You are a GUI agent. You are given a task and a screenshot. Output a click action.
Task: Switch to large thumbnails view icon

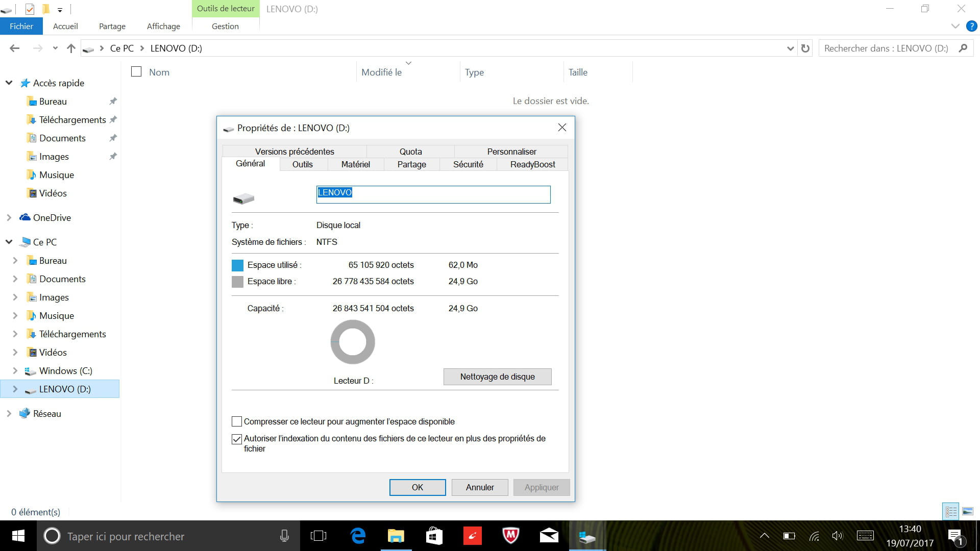968,511
